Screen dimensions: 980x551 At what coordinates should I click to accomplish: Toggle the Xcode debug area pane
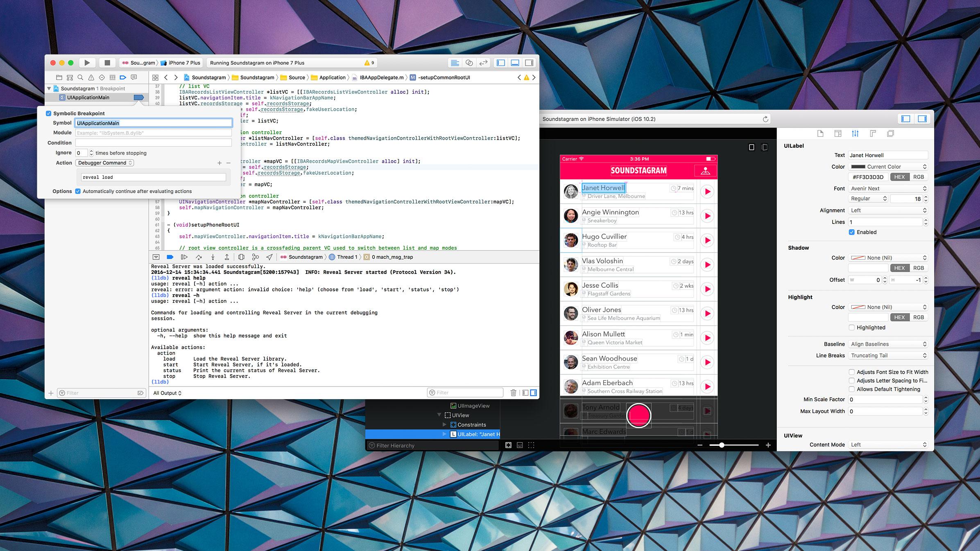pos(515,63)
